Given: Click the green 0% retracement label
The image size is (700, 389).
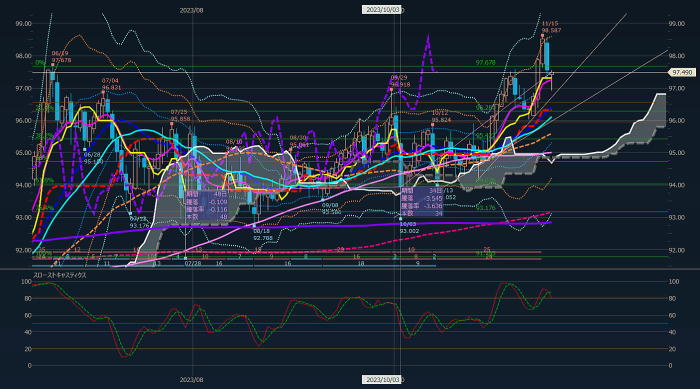Looking at the screenshot, I should pyautogui.click(x=40, y=63).
